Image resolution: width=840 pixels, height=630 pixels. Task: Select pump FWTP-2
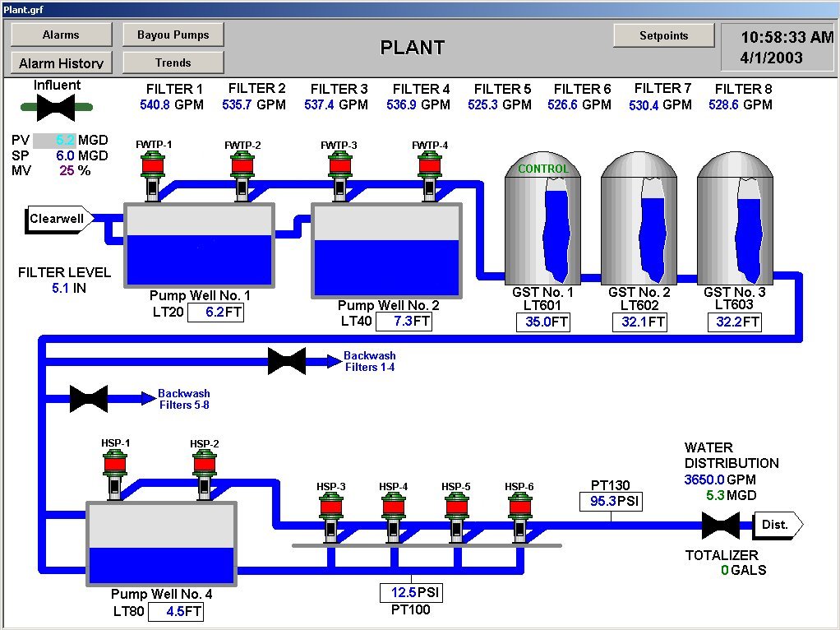pyautogui.click(x=242, y=175)
